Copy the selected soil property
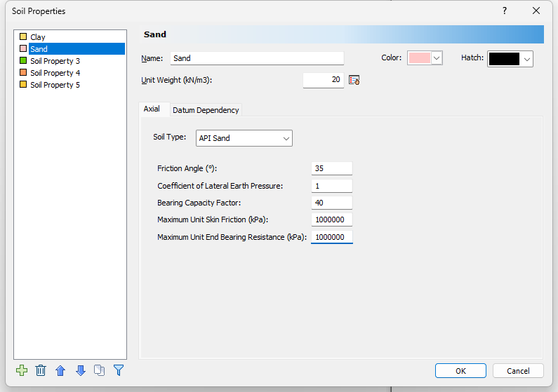The height and width of the screenshot is (392, 558). point(99,370)
